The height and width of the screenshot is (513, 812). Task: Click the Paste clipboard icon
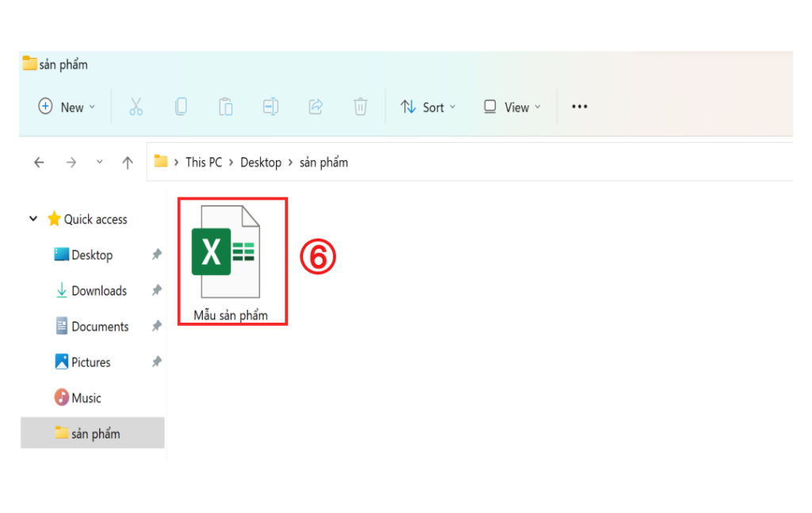coord(226,106)
